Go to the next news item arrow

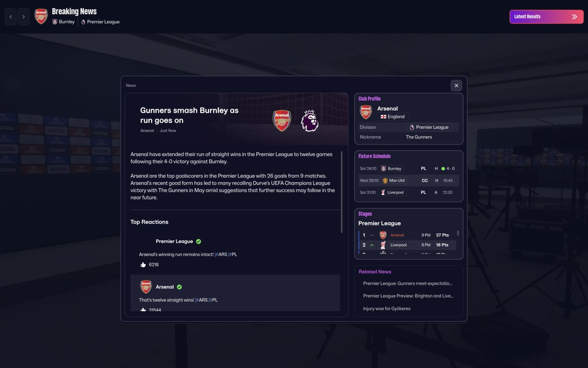pos(24,17)
